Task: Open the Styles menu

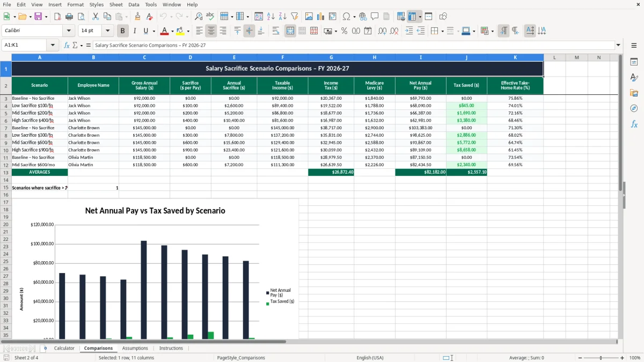Action: click(97, 4)
